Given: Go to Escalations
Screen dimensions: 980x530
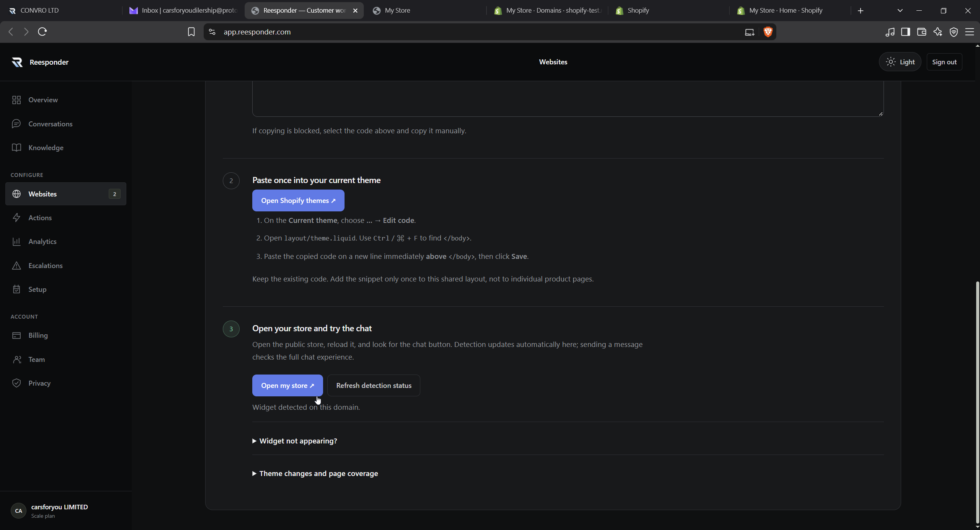Looking at the screenshot, I should pyautogui.click(x=66, y=265).
